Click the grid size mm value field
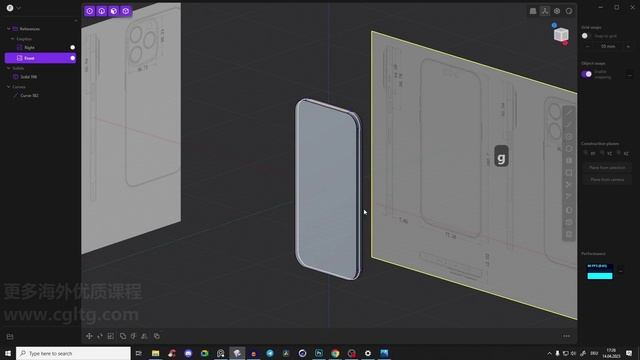 point(608,47)
